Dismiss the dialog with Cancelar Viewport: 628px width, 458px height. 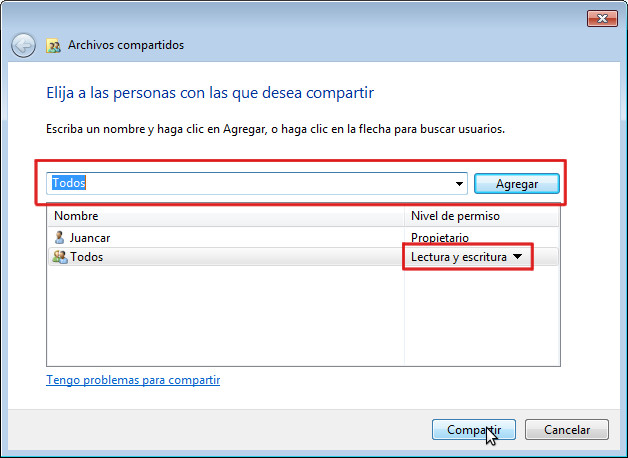567,430
